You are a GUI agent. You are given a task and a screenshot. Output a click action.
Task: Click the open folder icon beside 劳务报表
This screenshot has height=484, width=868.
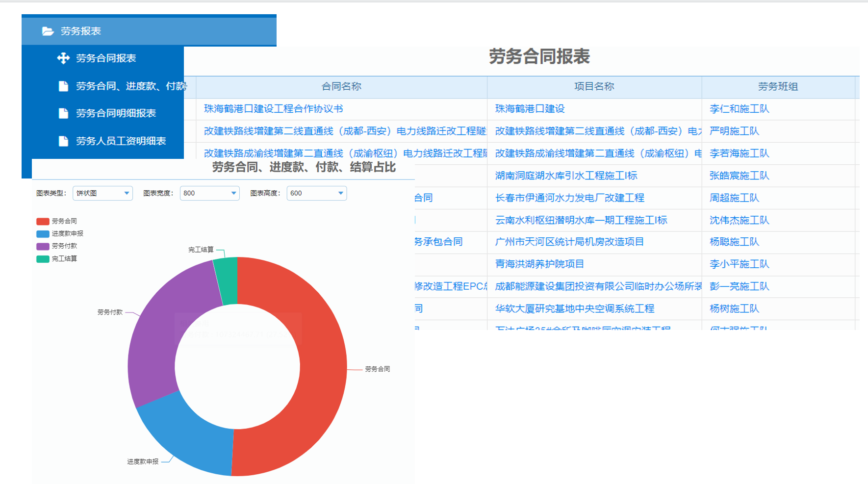(x=48, y=31)
